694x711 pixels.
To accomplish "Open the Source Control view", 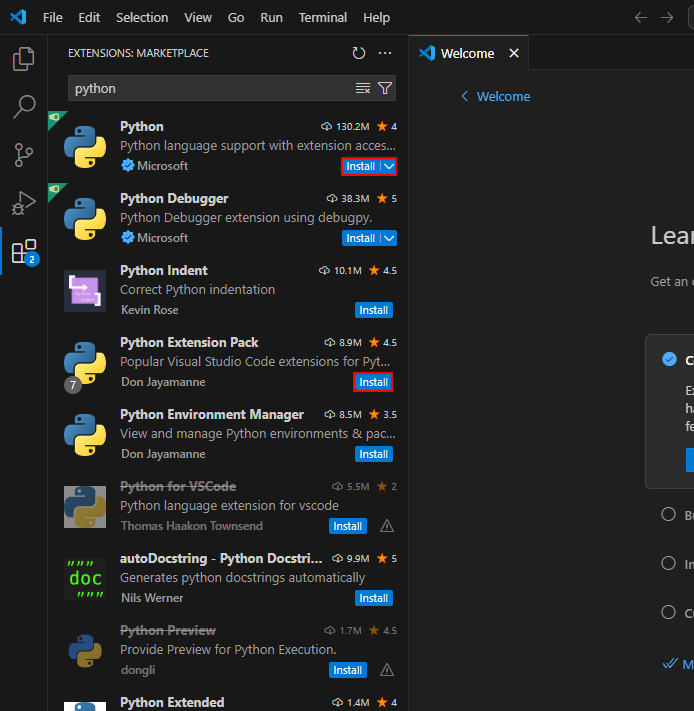I will click(24, 155).
